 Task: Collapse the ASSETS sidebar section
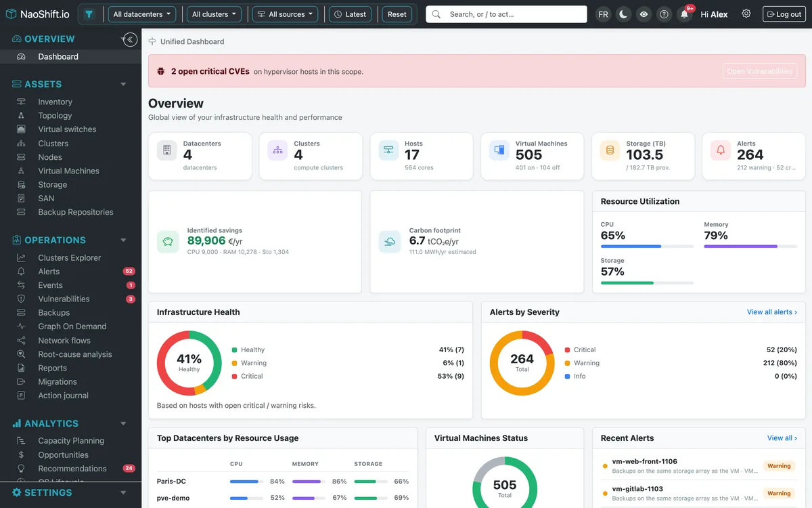pyautogui.click(x=123, y=84)
